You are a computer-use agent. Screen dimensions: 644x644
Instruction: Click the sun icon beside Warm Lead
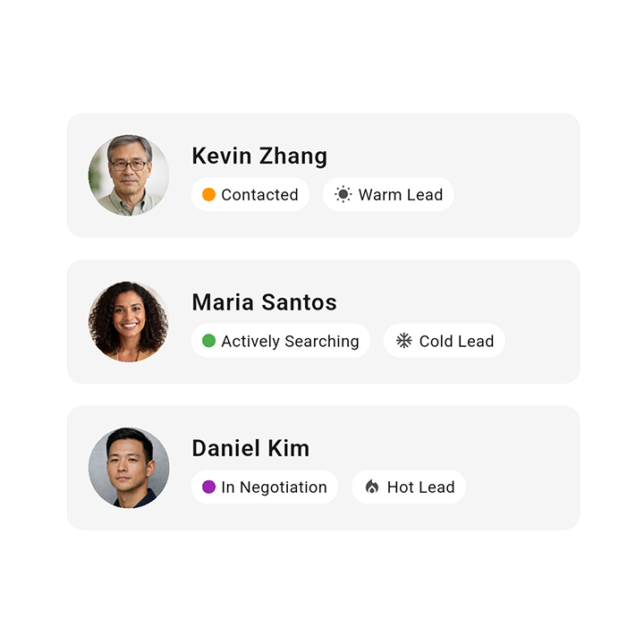(343, 195)
